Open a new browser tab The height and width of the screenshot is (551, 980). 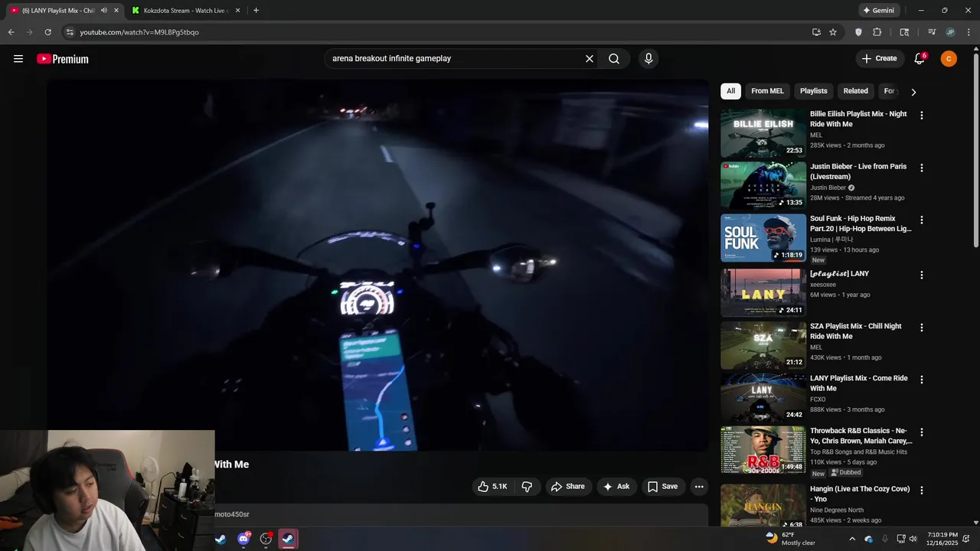[x=256, y=11]
